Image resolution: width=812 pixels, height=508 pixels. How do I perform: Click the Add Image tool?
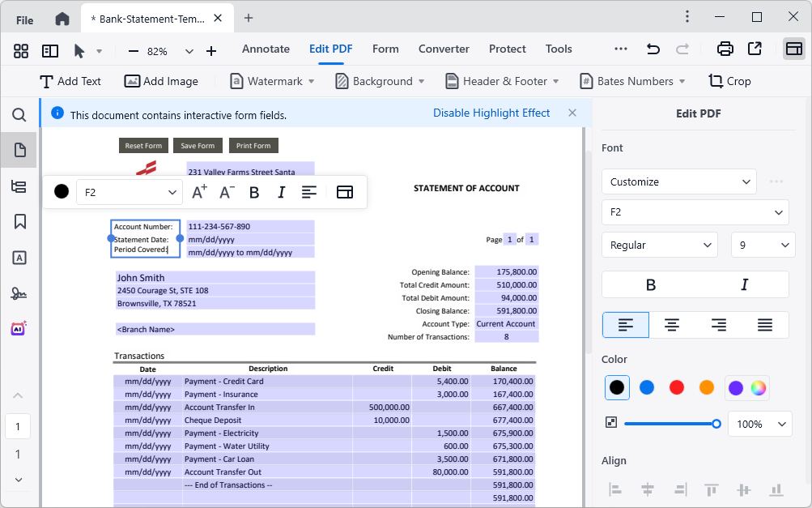click(161, 81)
